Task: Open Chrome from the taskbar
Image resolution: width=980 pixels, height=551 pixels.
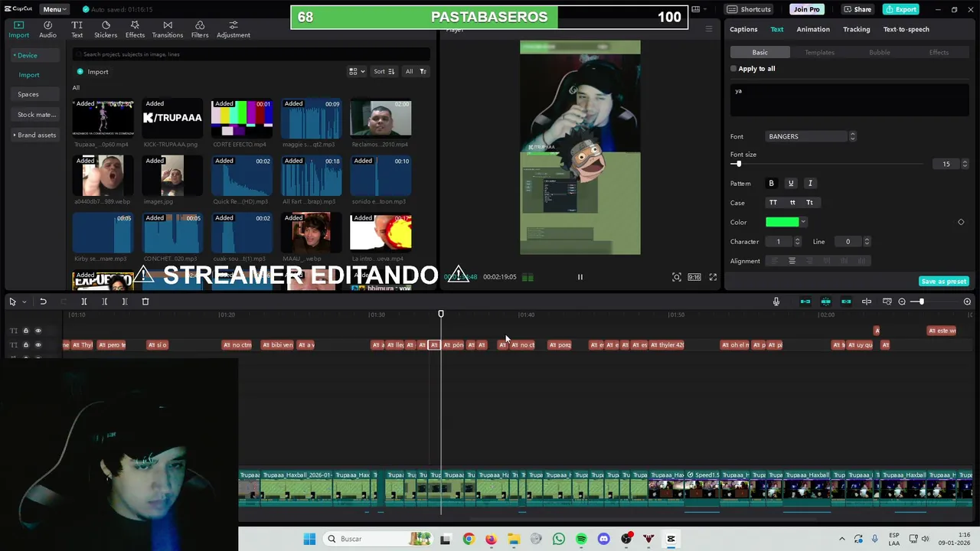Action: 469,539
